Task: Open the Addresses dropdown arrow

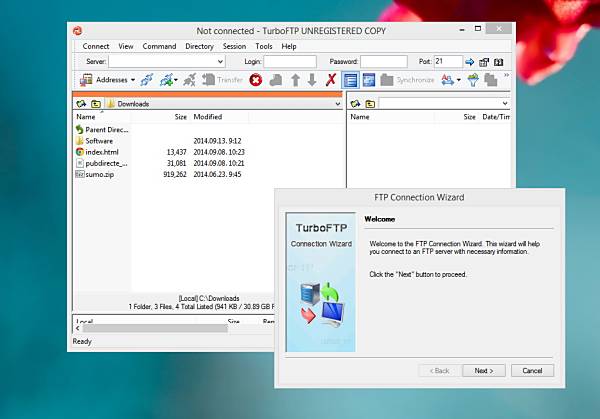Action: 133,80
